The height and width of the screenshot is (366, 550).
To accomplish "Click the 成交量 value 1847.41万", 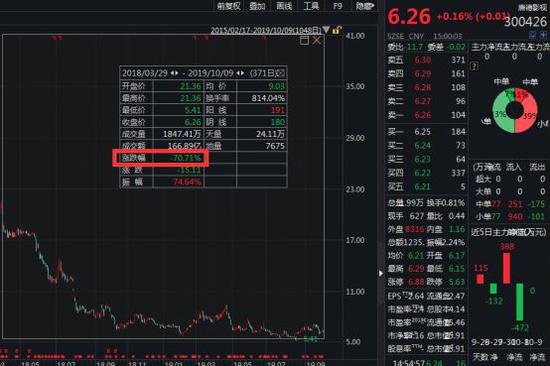I will pyautogui.click(x=182, y=134).
